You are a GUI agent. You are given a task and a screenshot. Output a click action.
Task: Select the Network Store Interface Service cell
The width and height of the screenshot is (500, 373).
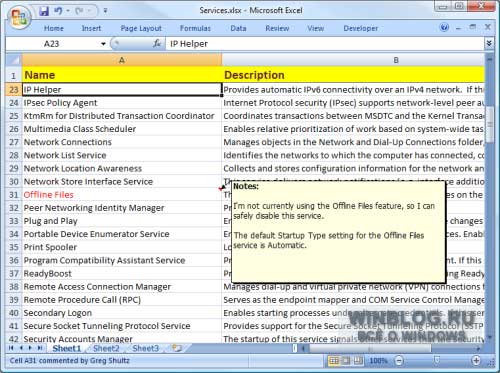point(122,182)
